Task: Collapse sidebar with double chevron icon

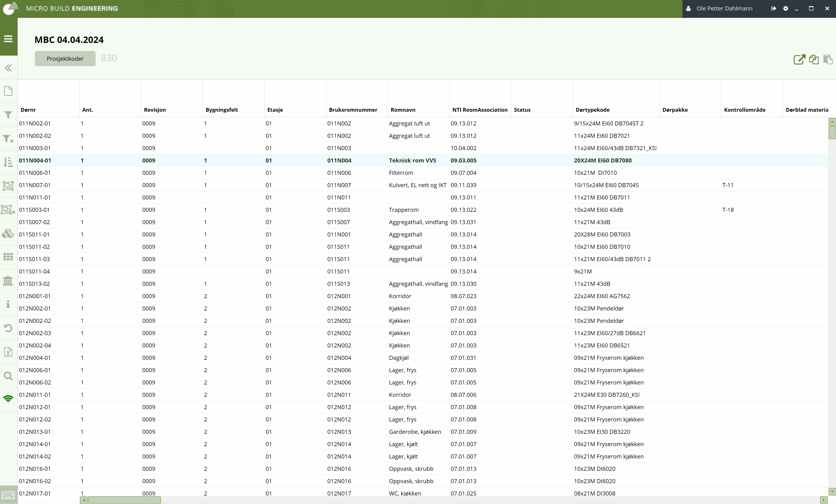Action: pyautogui.click(x=9, y=68)
